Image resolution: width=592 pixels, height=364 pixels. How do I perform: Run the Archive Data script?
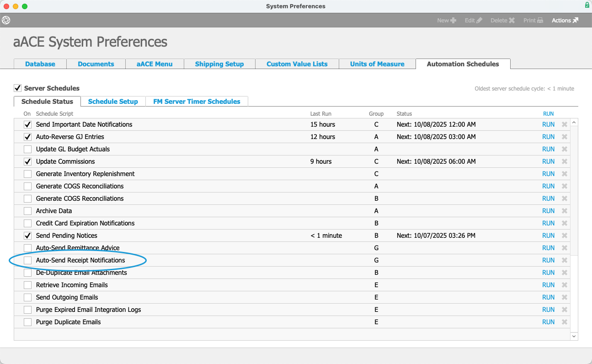coord(548,211)
